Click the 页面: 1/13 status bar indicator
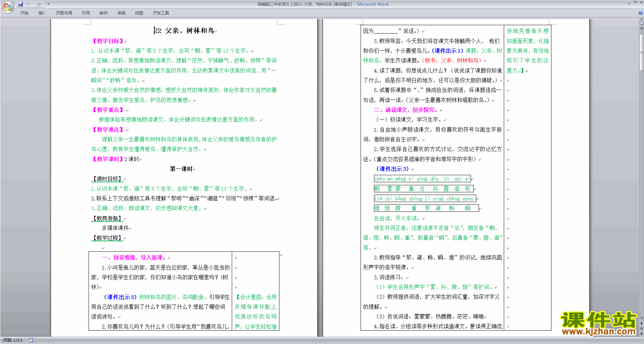 coord(13,340)
